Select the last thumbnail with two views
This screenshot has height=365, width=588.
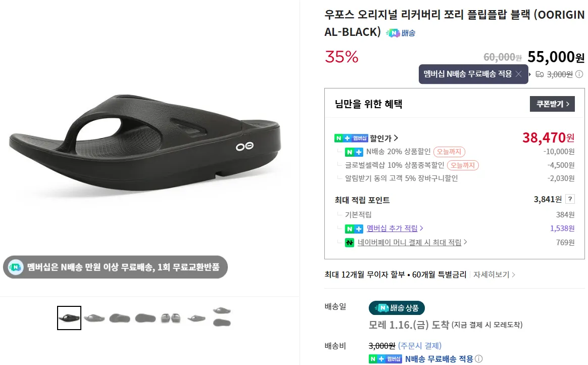pos(222,317)
